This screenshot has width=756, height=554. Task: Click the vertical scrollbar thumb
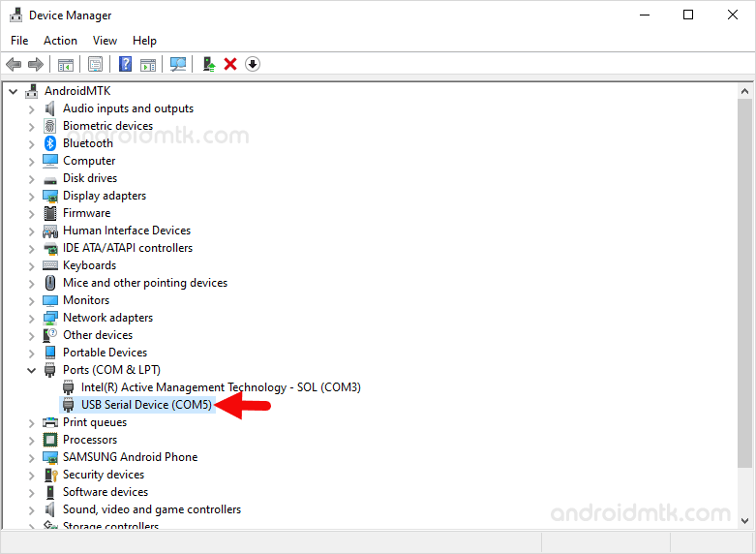(744, 283)
